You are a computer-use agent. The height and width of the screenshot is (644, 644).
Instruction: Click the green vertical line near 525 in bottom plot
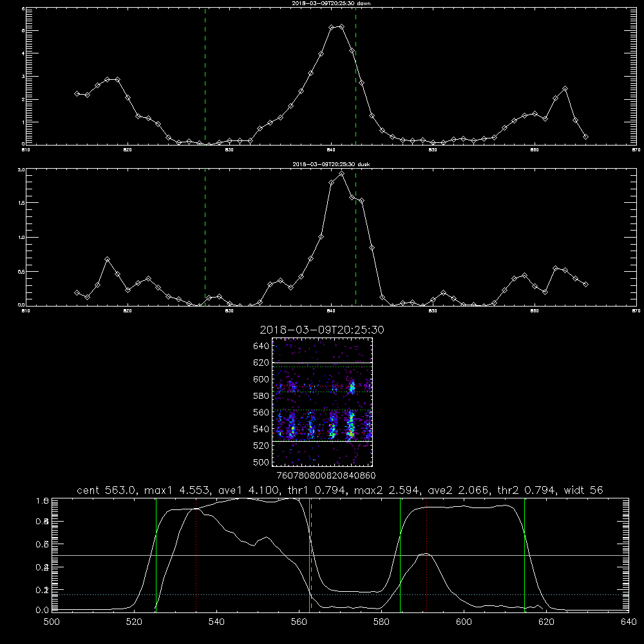click(x=156, y=554)
